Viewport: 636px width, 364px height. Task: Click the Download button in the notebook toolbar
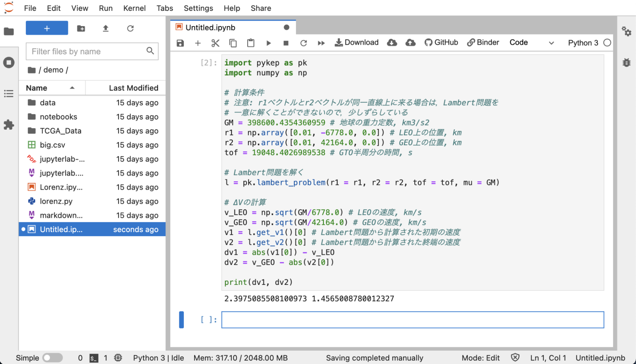click(356, 43)
